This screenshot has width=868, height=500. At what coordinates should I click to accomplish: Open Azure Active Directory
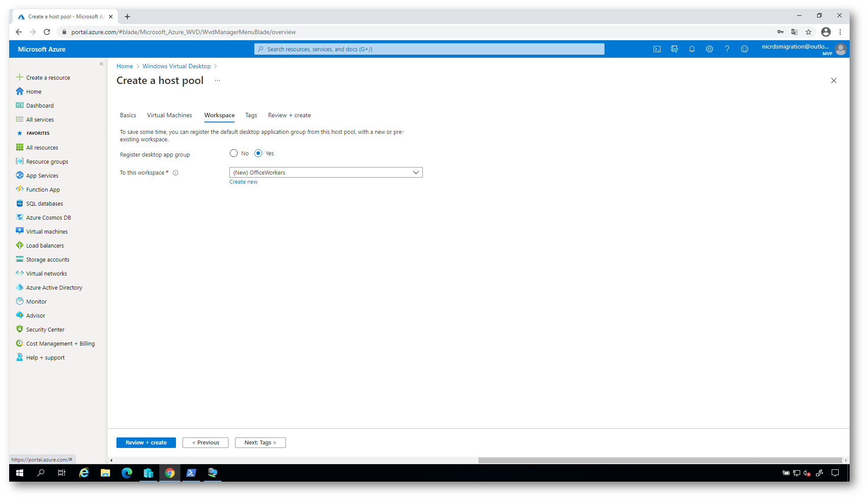49,287
